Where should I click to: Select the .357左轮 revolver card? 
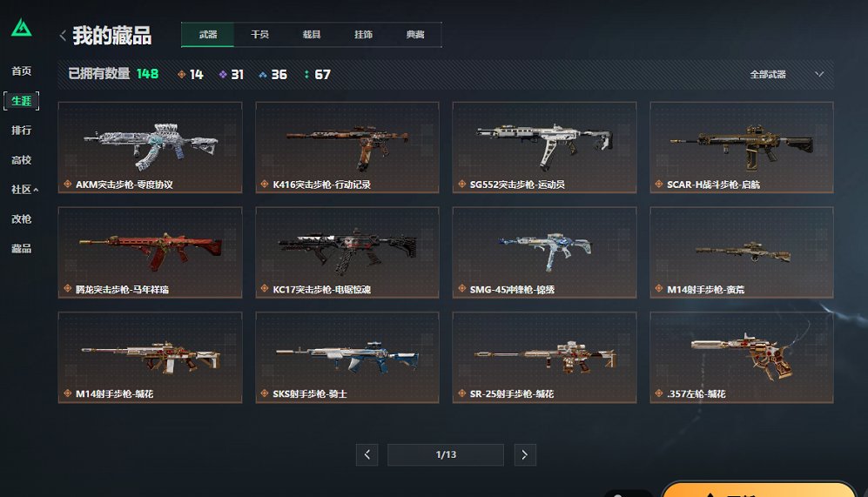coord(742,357)
